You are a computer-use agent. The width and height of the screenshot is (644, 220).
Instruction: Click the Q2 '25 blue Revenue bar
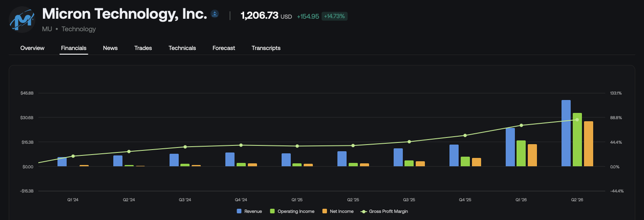[x=342, y=159]
